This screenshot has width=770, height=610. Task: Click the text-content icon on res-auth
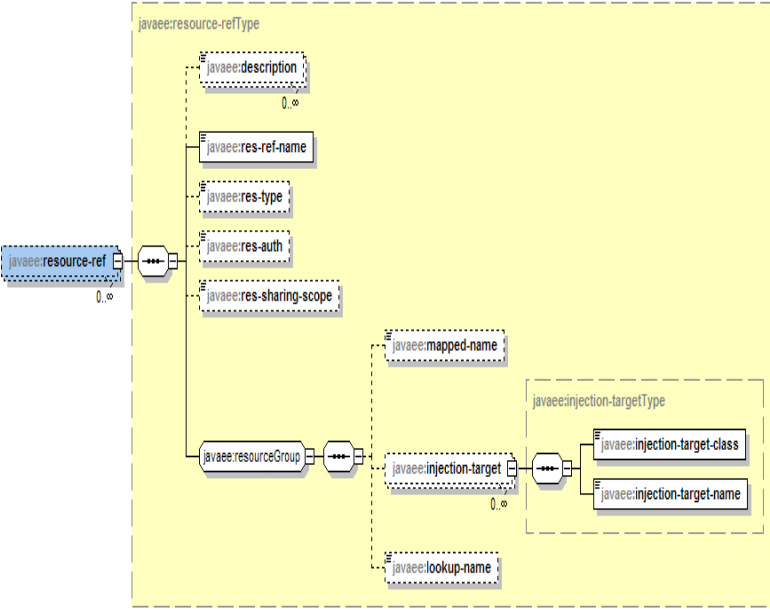click(x=203, y=236)
